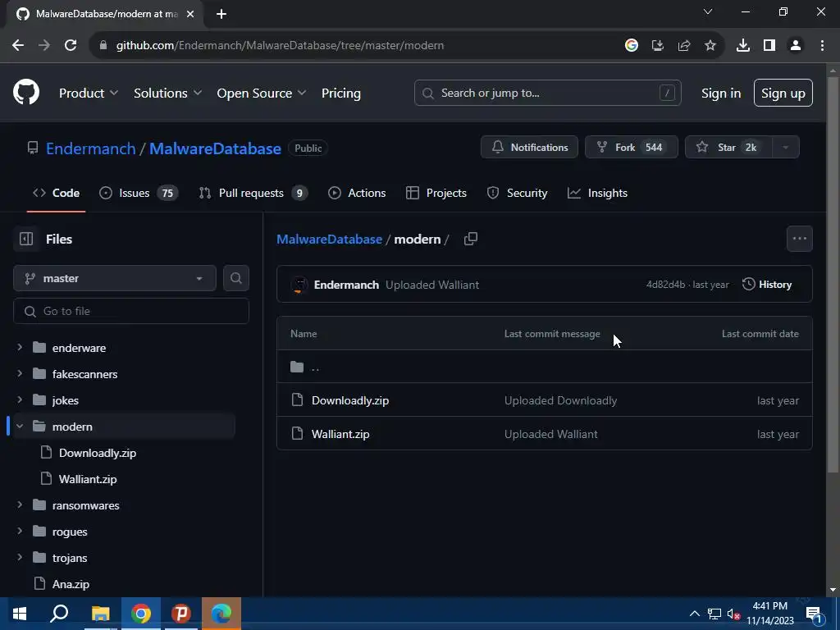
Task: Open Chrome downloads icon
Action: point(743,46)
